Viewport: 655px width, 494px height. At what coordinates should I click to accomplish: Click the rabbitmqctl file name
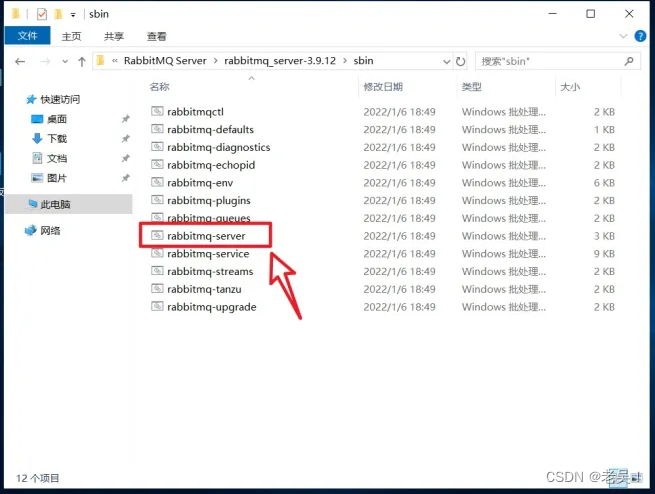[195, 112]
